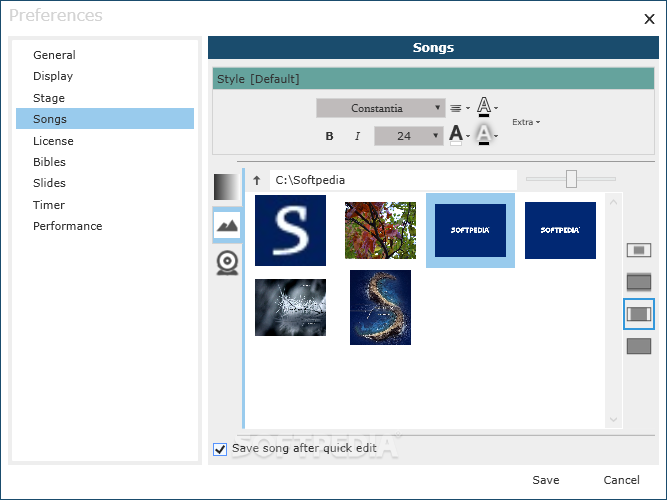Viewport: 667px width, 500px height.
Task: Select the unhighlighted Softpedia logo thumbnail
Action: (x=560, y=230)
